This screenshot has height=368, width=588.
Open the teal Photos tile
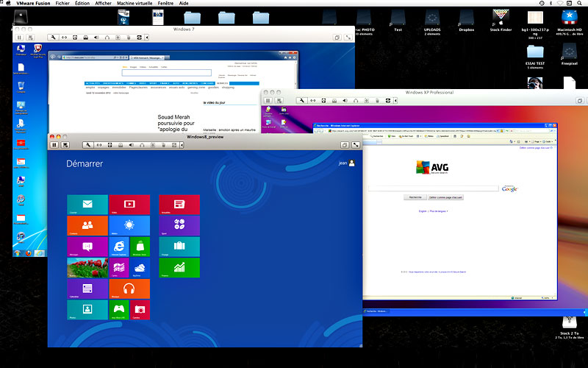pyautogui.click(x=87, y=310)
